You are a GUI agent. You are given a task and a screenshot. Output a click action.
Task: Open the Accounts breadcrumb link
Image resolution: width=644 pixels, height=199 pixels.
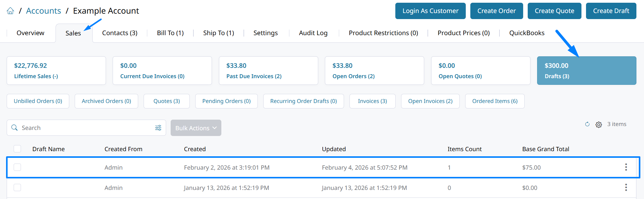tap(43, 11)
